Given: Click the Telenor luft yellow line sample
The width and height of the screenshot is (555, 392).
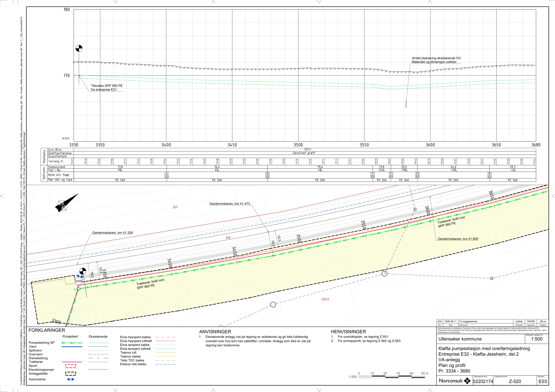Looking at the screenshot, I should pyautogui.click(x=166, y=353).
